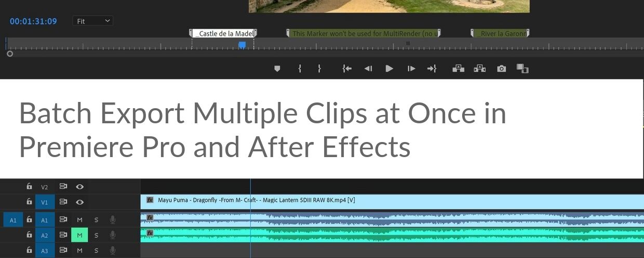644x258 pixels.
Task: Click the A1 source patching button
Action: click(x=13, y=220)
